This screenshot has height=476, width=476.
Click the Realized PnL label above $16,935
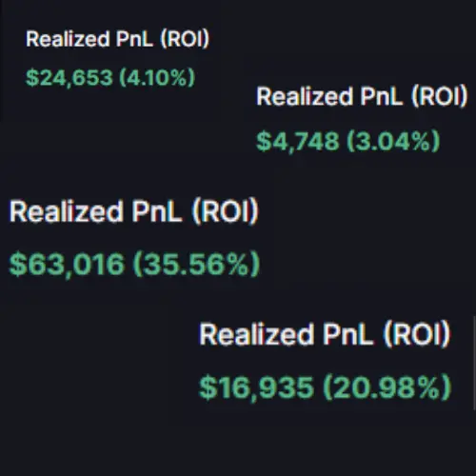[325, 334]
